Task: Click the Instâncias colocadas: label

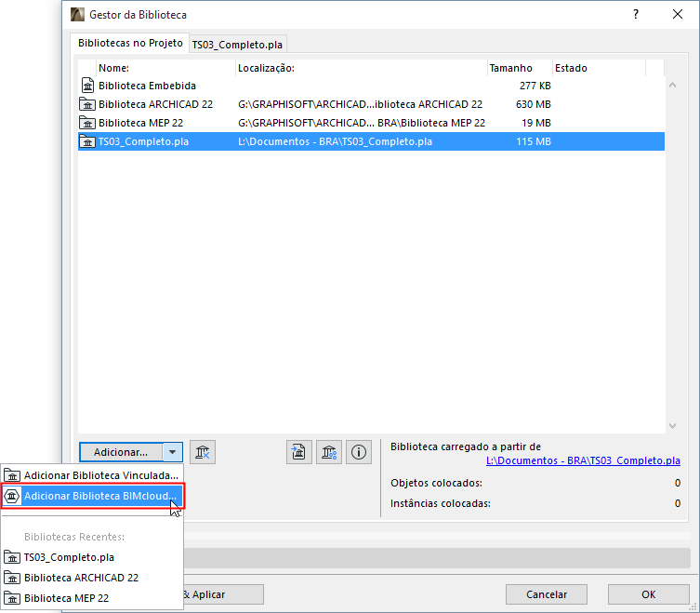Action: [x=441, y=503]
